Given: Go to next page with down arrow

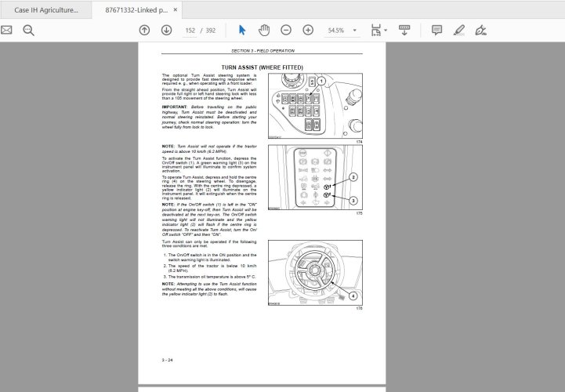Looking at the screenshot, I should pyautogui.click(x=166, y=30).
